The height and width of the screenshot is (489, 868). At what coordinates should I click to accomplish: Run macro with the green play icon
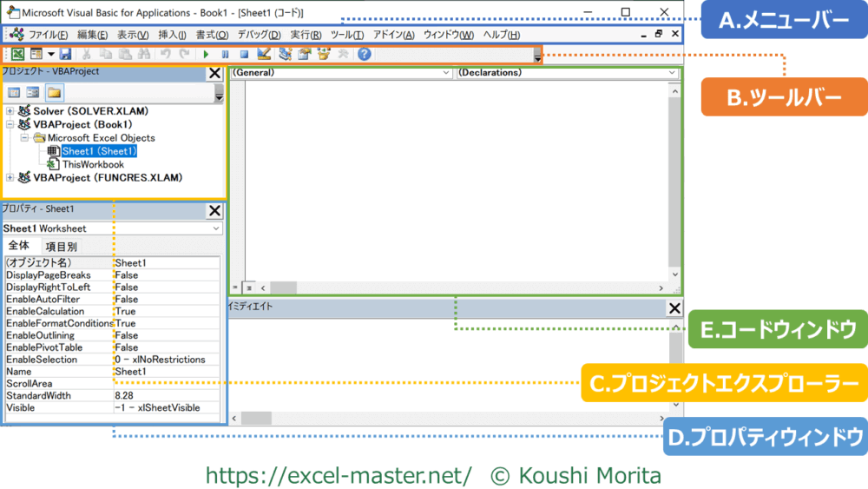pos(207,54)
